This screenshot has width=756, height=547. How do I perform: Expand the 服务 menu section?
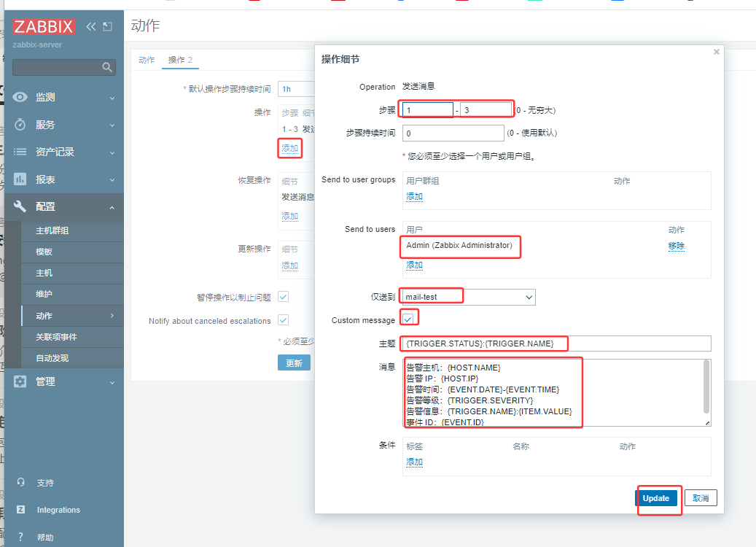pos(112,125)
